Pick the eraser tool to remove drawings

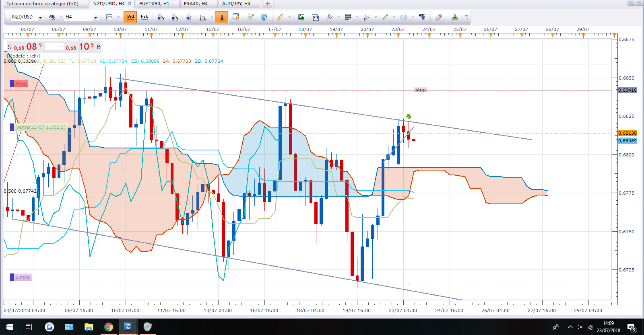pyautogui.click(x=439, y=17)
